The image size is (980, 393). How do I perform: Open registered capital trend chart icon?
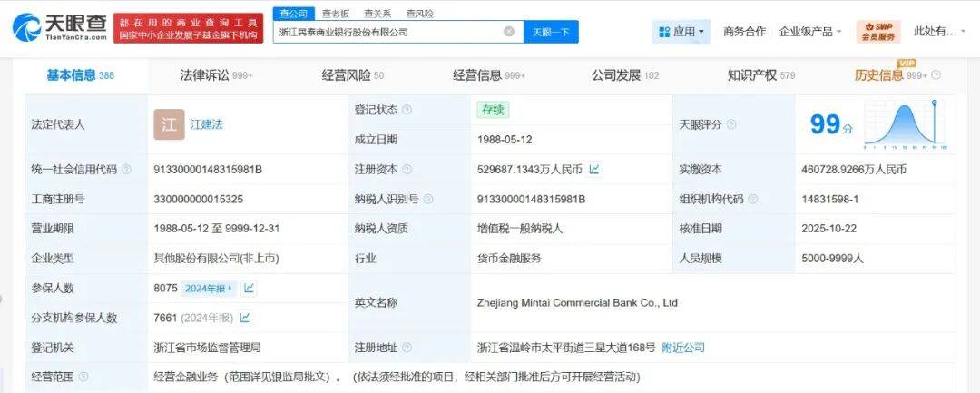pyautogui.click(x=594, y=169)
